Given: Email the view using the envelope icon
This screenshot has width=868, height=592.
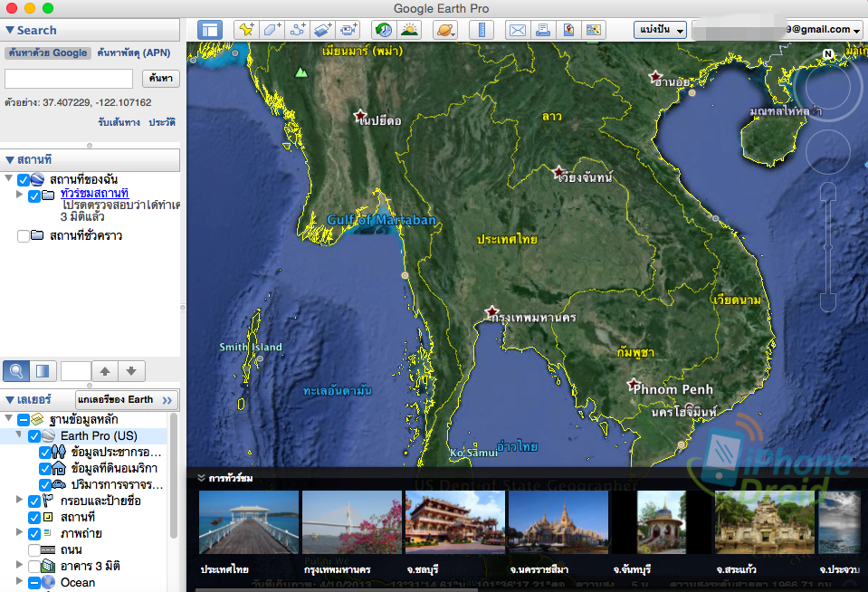Looking at the screenshot, I should pyautogui.click(x=518, y=30).
